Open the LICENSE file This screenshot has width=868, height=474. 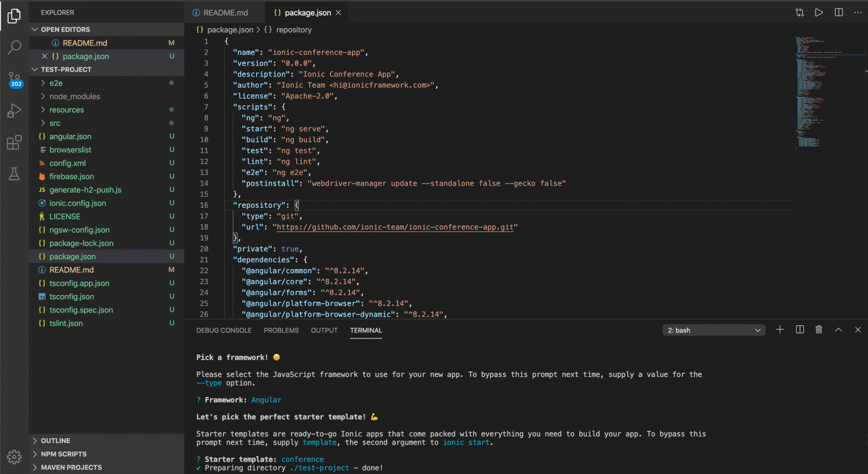[x=106, y=216]
